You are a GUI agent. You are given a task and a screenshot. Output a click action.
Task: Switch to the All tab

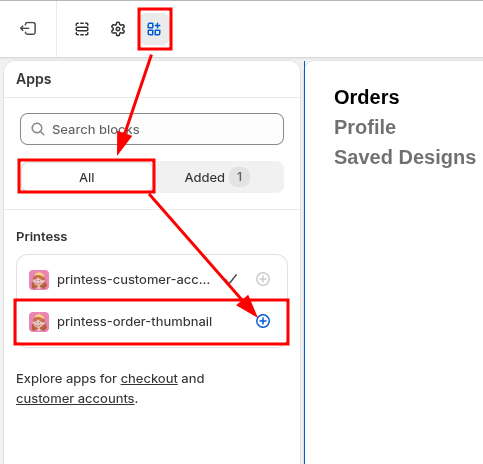(87, 177)
